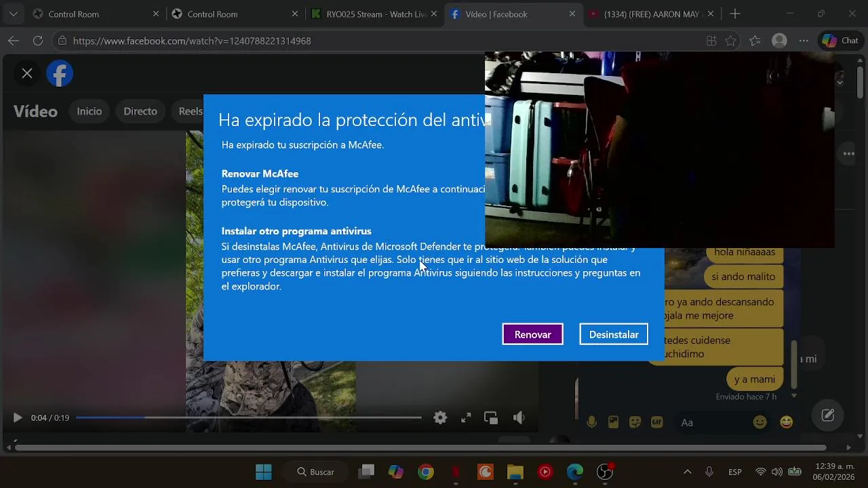Open emoji picker in message box

click(x=760, y=422)
